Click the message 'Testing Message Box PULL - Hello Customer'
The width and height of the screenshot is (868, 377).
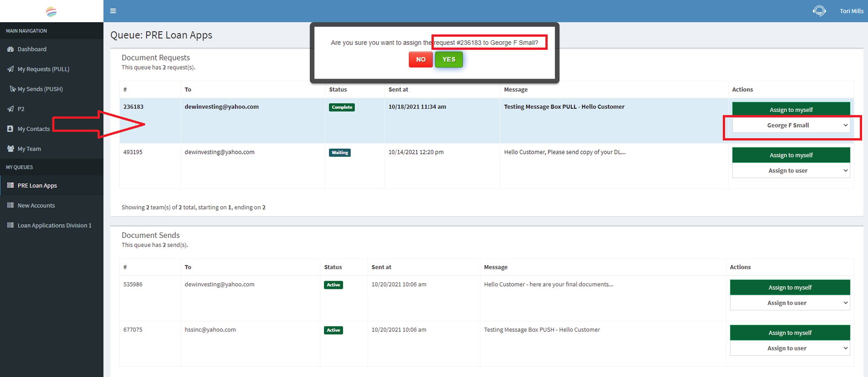click(x=564, y=107)
